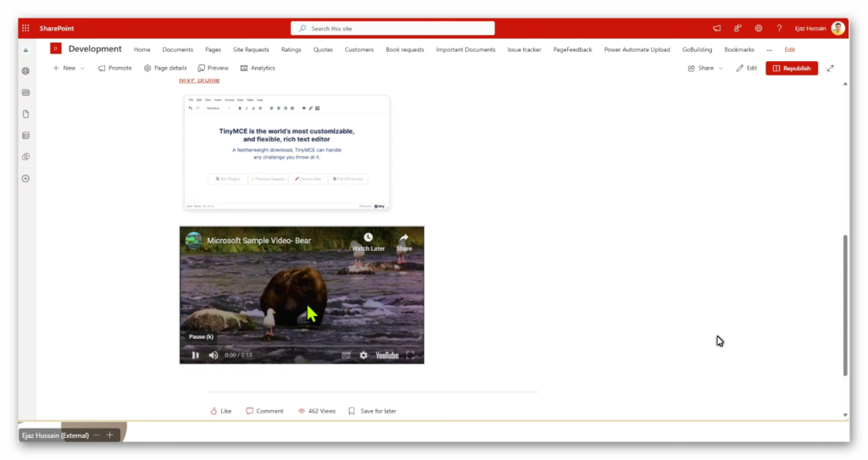Open Important Documents navigation item
Image resolution: width=868 pixels, height=460 pixels.
pyautogui.click(x=465, y=50)
